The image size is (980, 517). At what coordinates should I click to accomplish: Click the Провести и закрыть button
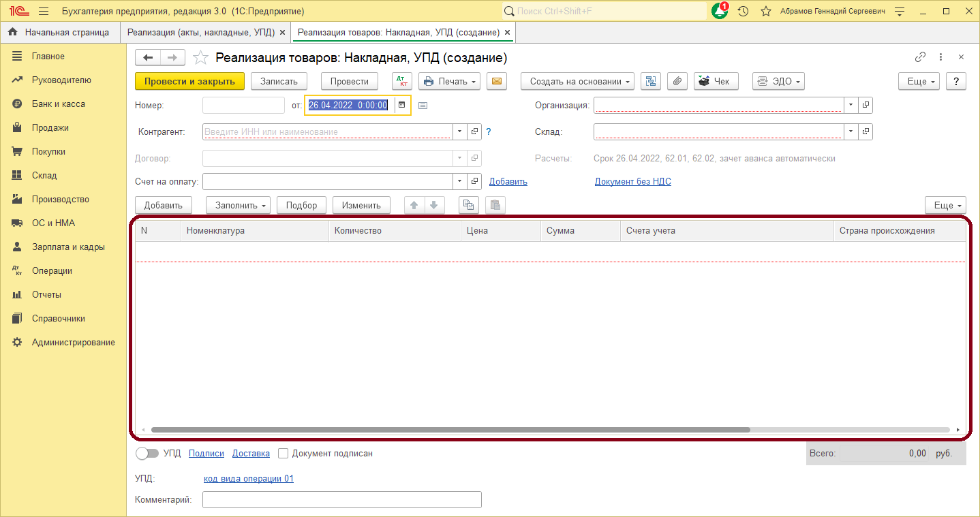pyautogui.click(x=189, y=81)
